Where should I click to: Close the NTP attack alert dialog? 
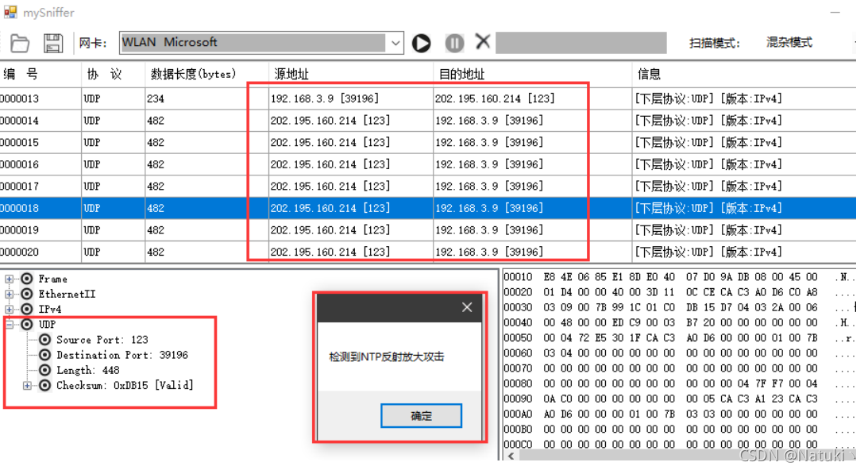point(467,307)
